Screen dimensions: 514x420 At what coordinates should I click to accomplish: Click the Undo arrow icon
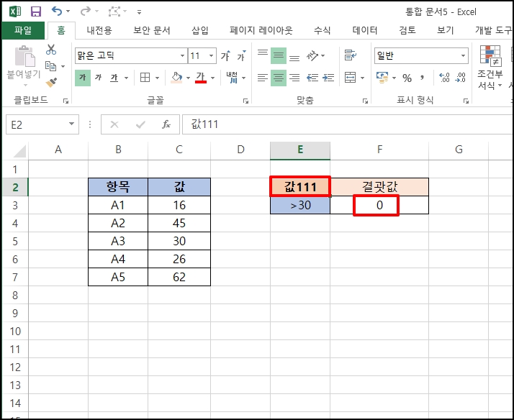[x=57, y=11]
